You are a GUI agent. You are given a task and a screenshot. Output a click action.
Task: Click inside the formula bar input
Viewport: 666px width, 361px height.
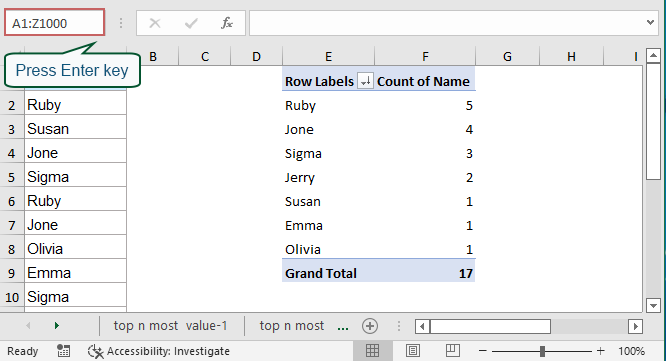point(446,23)
